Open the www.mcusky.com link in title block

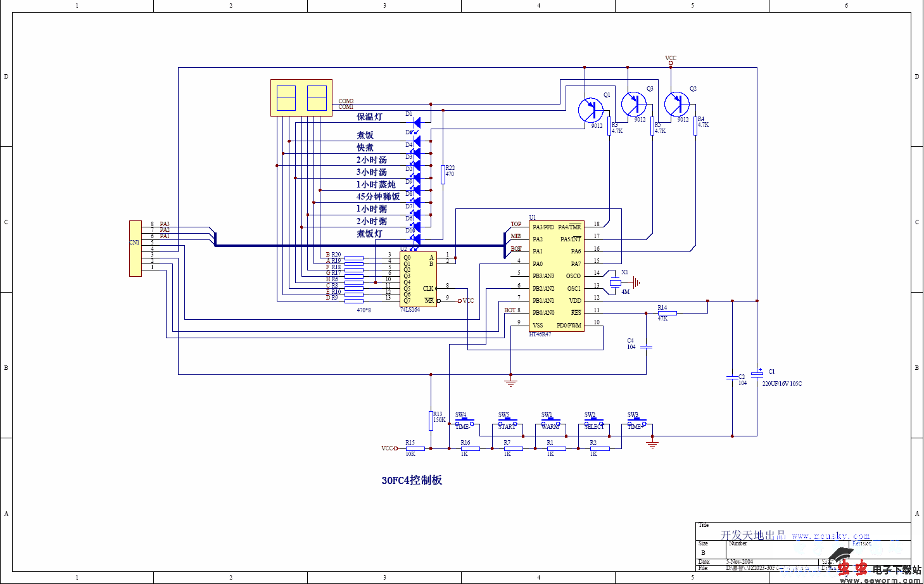[x=830, y=536]
